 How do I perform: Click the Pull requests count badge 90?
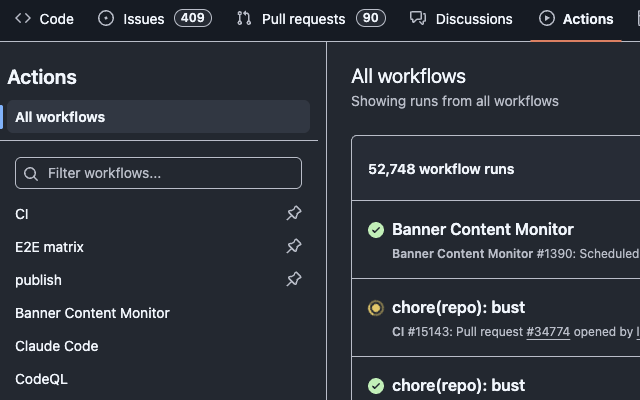(x=371, y=18)
